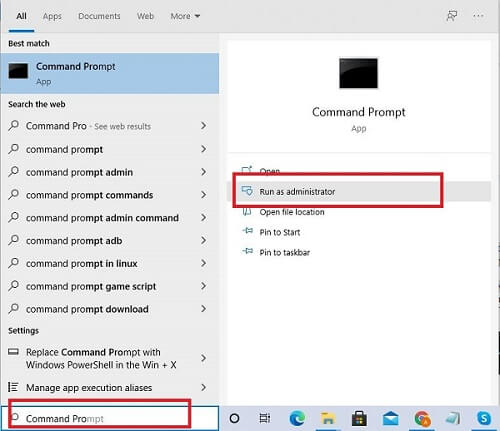Image resolution: width=500 pixels, height=431 pixels.
Task: Click search icon beside Command Pro web result
Action: tap(13, 126)
